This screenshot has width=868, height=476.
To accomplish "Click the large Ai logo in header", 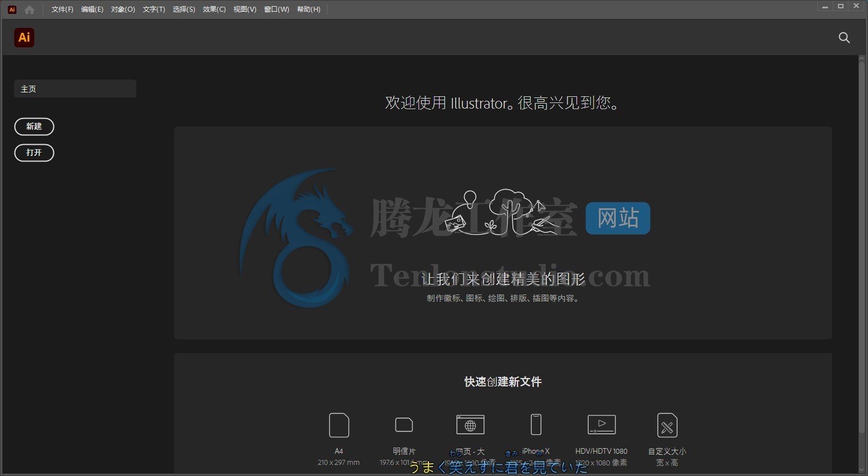I will click(24, 37).
